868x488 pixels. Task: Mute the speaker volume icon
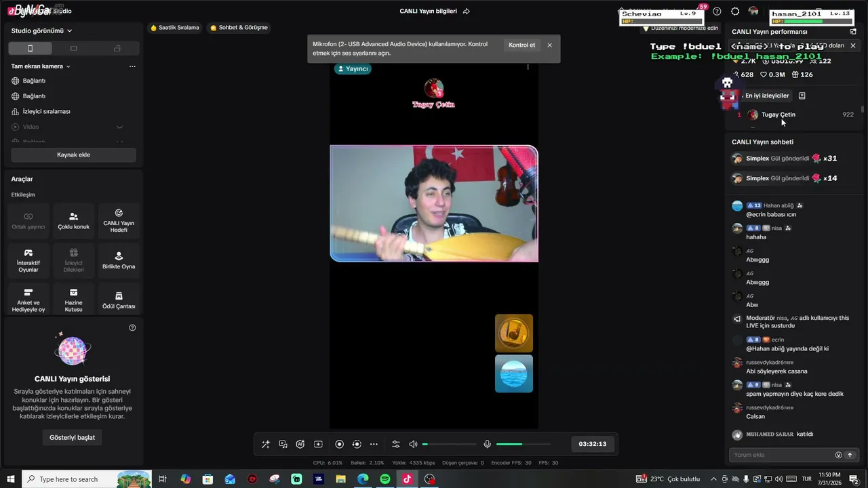point(414,444)
